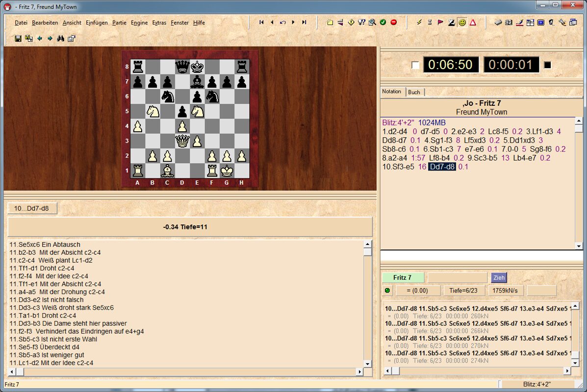587x392 pixels.
Task: Toggle the white clock checkbox
Action: click(415, 65)
